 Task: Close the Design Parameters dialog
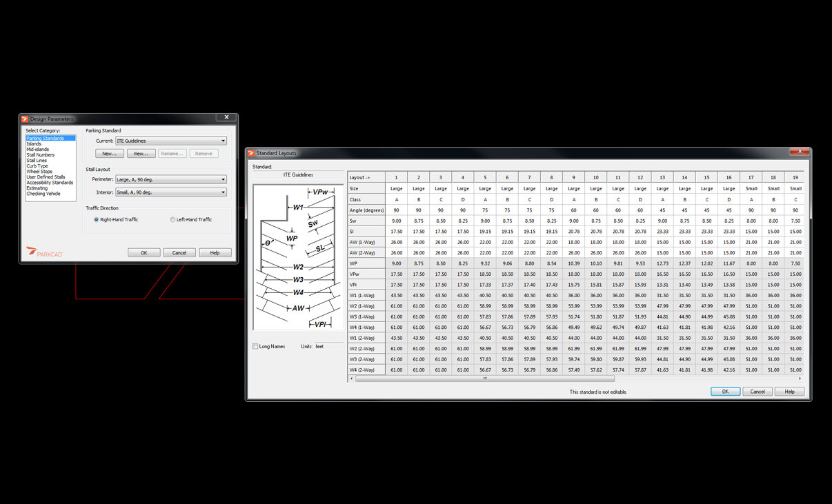[226, 118]
